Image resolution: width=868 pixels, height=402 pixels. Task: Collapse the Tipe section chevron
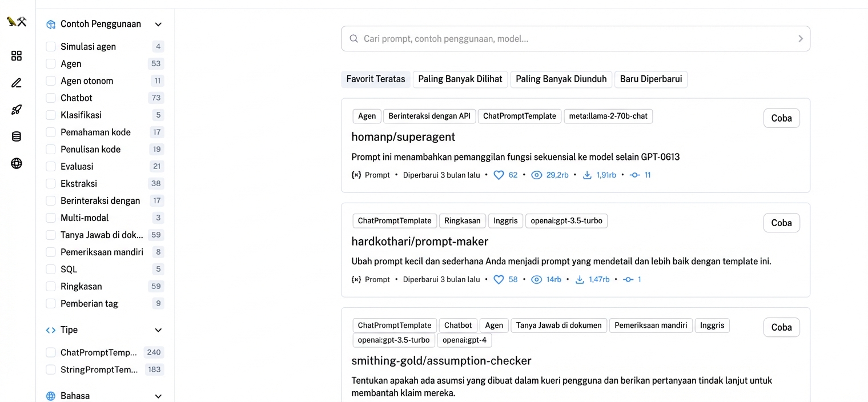coord(158,330)
